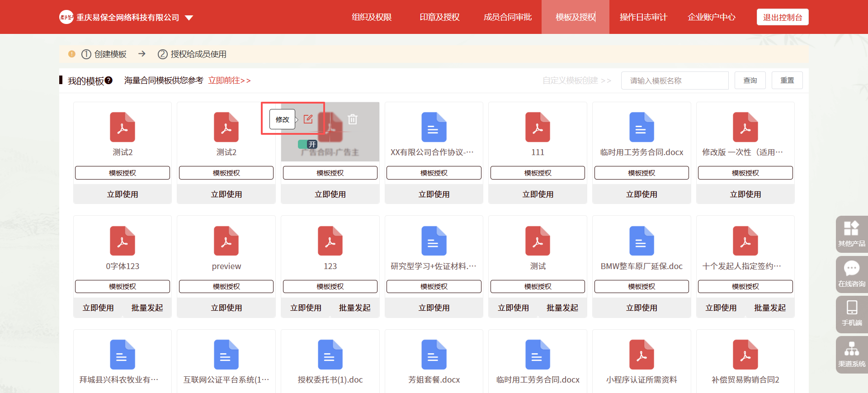
Task: Click the 手机端 mobile icon
Action: click(x=851, y=313)
